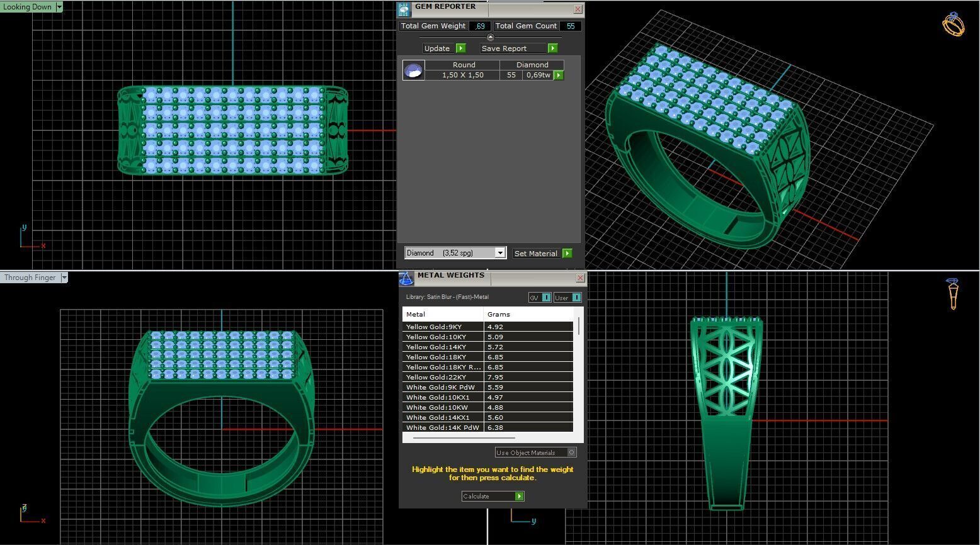Select the Yellow Gold:9KY row

[487, 327]
